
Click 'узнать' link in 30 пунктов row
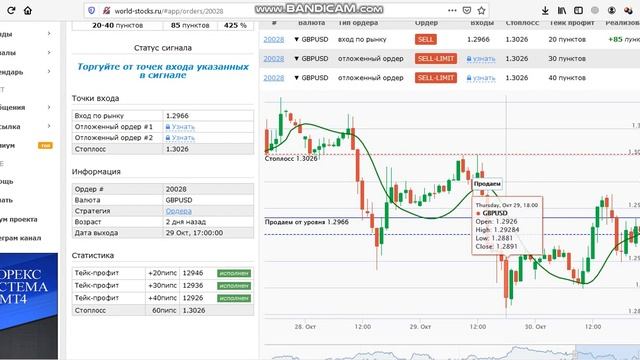[x=484, y=59]
